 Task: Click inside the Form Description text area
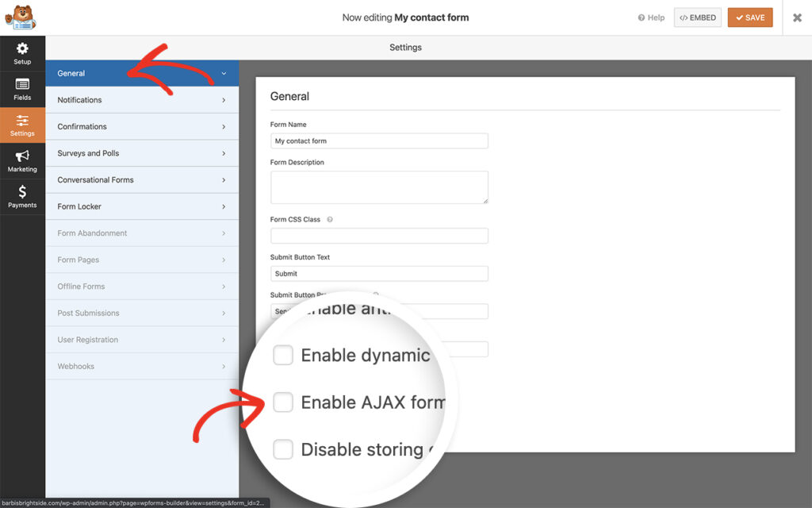pos(379,187)
